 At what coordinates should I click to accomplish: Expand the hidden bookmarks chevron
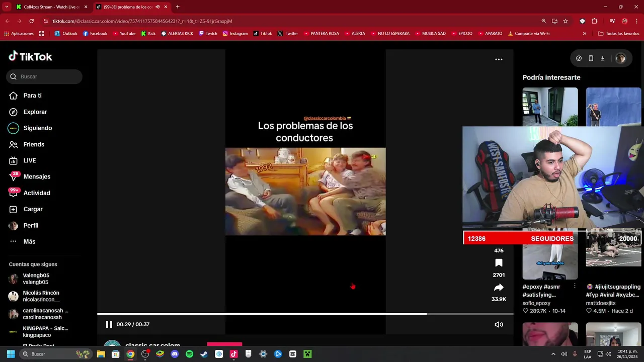pyautogui.click(x=584, y=34)
